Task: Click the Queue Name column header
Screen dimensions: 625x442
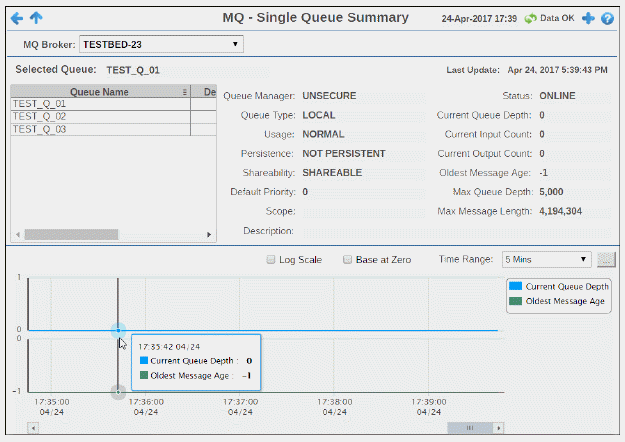Action: coord(98,91)
